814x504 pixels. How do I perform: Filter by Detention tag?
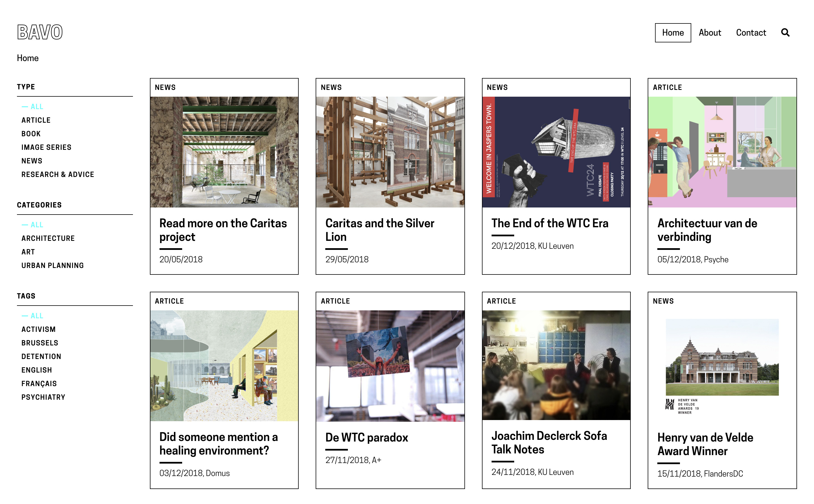41,356
